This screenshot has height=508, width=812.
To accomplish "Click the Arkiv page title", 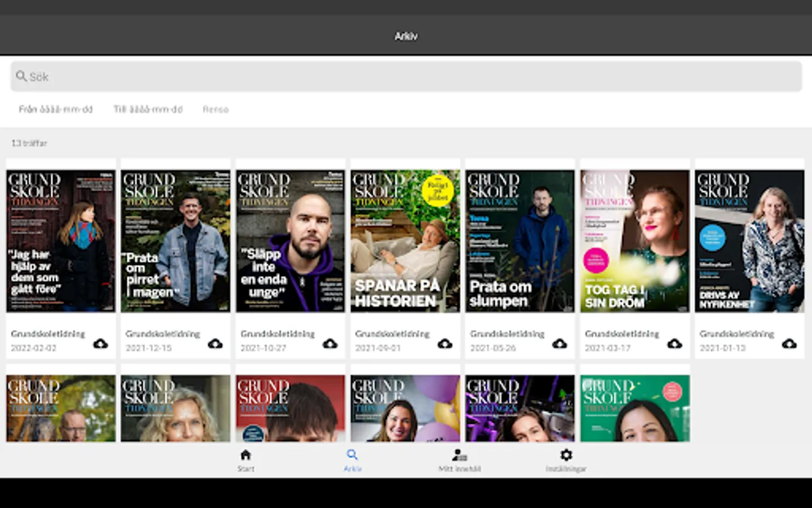I will (406, 36).
